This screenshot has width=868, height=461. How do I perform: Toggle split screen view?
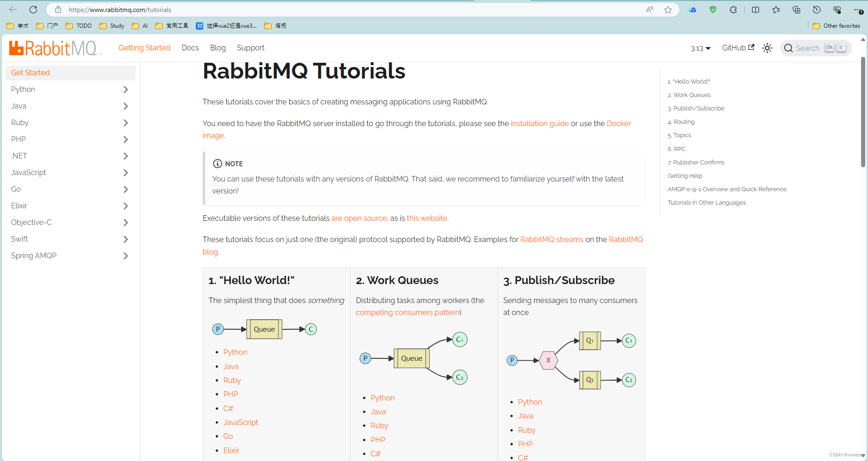coord(755,9)
